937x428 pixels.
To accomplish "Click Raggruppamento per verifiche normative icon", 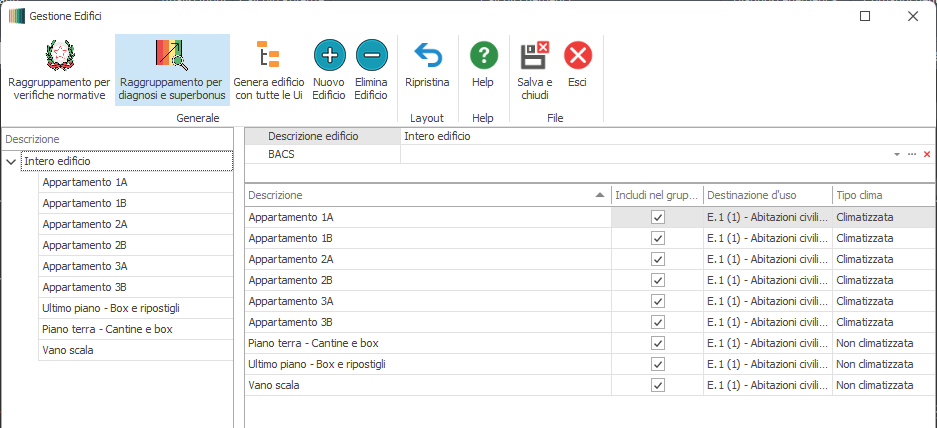I will [59, 56].
